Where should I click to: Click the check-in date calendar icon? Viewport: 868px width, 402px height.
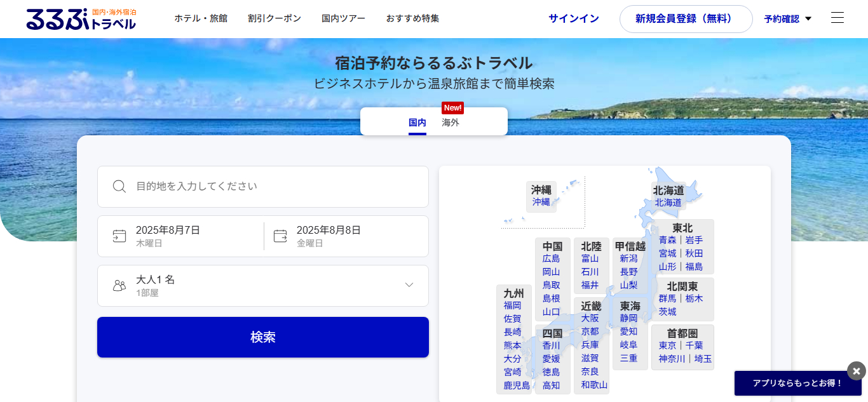[x=119, y=236]
